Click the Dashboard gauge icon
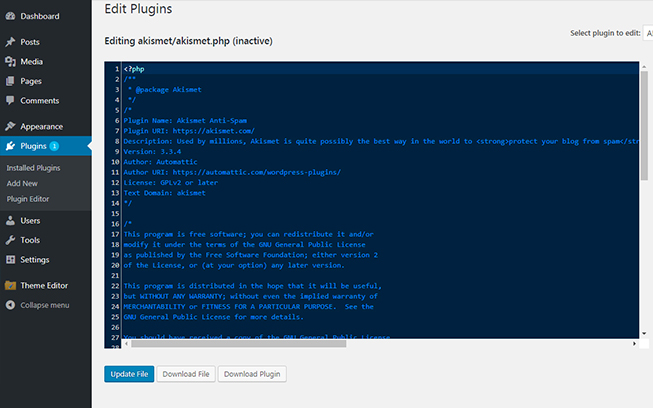This screenshot has height=408, width=653. pyautogui.click(x=10, y=16)
